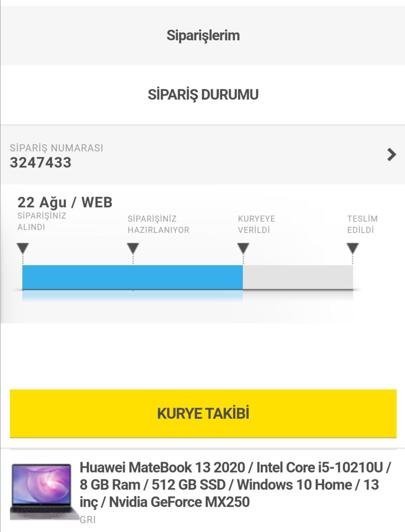Screen dimensions: 405x532
Task: Click the SİPARİŞ NUMARASI label
Action: pyautogui.click(x=56, y=148)
